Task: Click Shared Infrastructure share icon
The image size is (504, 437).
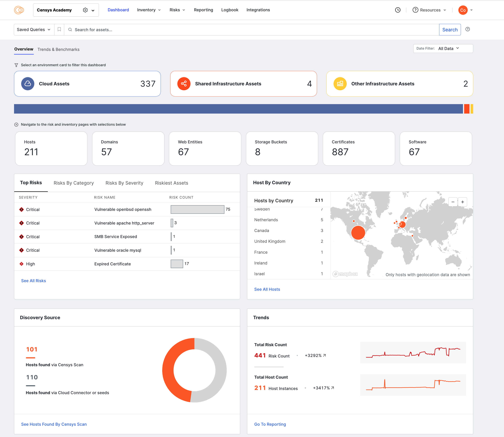Action: tap(184, 84)
